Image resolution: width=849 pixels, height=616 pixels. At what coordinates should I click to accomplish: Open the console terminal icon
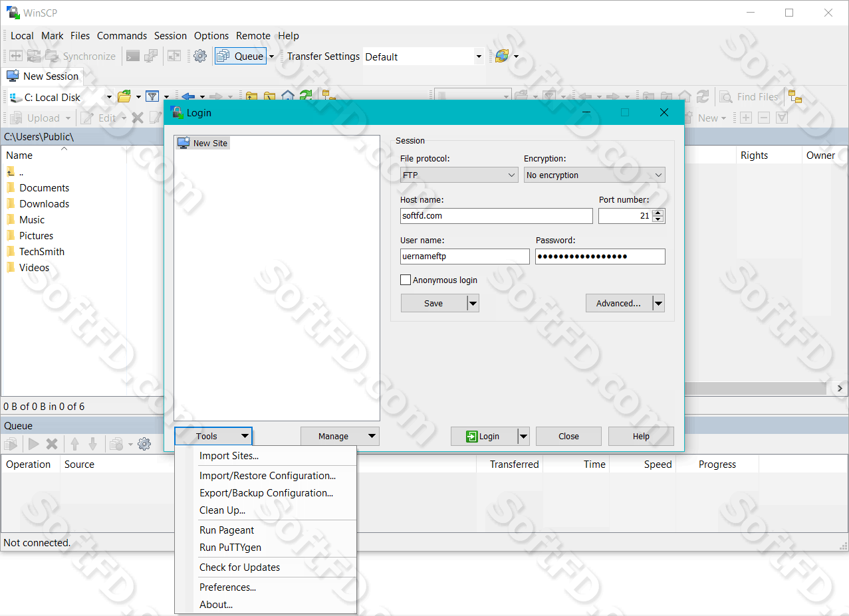point(133,56)
